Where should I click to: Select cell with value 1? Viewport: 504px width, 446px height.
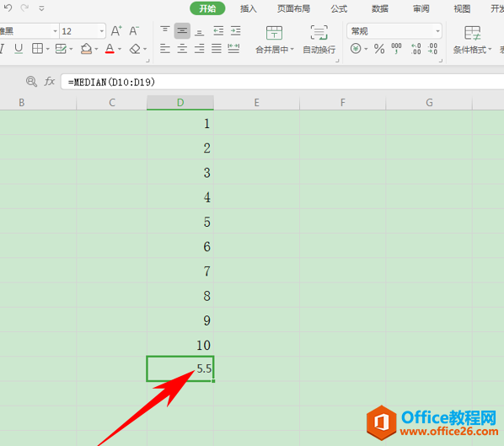pyautogui.click(x=180, y=123)
